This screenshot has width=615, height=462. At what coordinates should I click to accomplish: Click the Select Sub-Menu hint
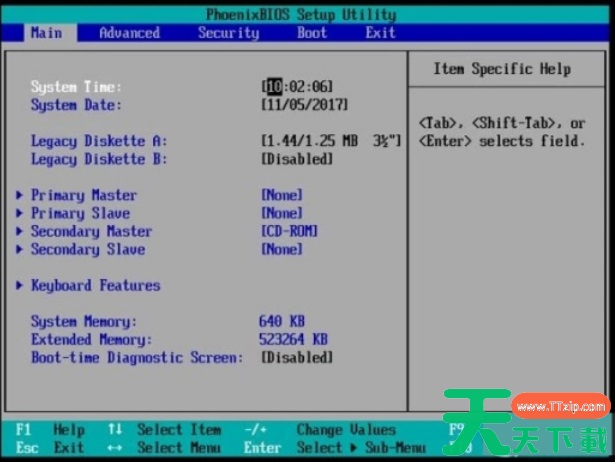pos(361,447)
